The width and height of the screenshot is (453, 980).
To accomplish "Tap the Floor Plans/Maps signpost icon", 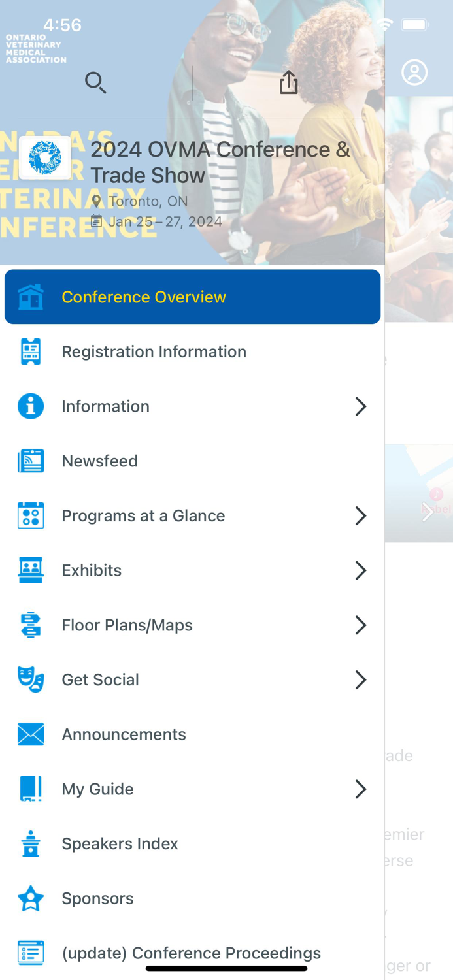I will (30, 625).
